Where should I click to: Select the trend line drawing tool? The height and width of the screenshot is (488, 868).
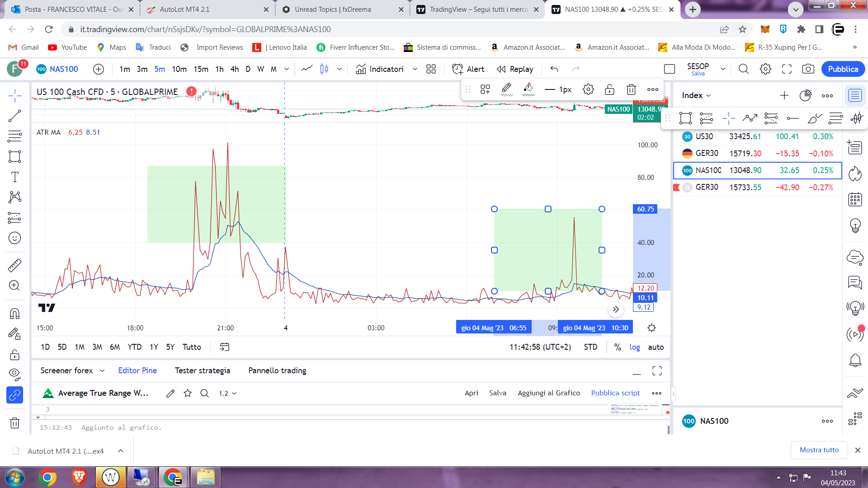click(x=15, y=116)
